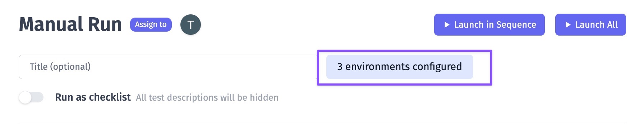
Task: Click the Assign to badge
Action: click(151, 24)
